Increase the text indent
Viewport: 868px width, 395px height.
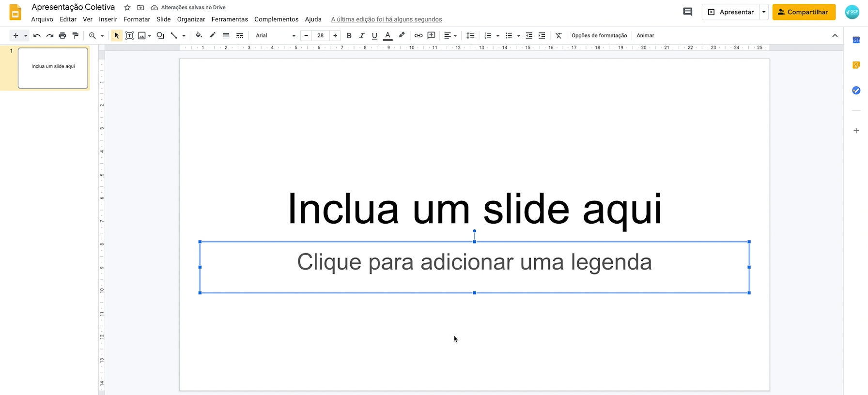point(542,35)
